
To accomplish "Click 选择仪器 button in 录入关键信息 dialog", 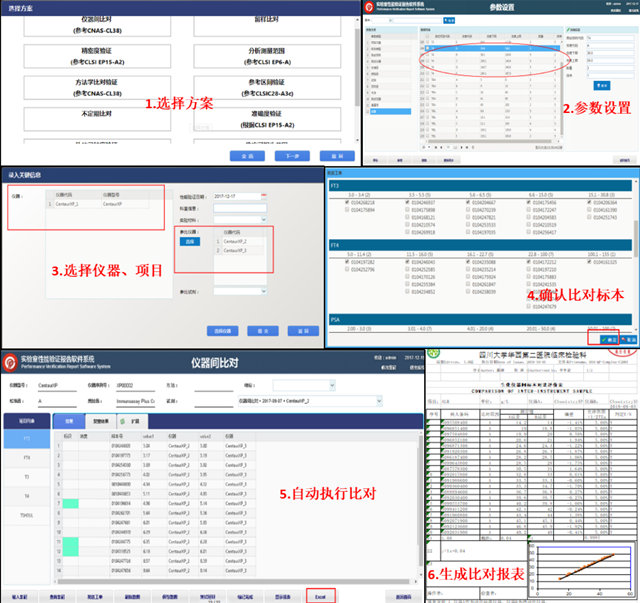I will (x=222, y=331).
